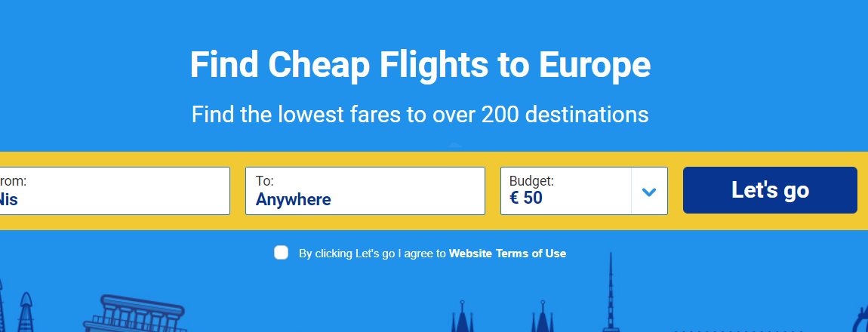Screen dimensions: 868x332
Task: Open the 'From' departure airport selector showing Nis
Action: pos(115,191)
